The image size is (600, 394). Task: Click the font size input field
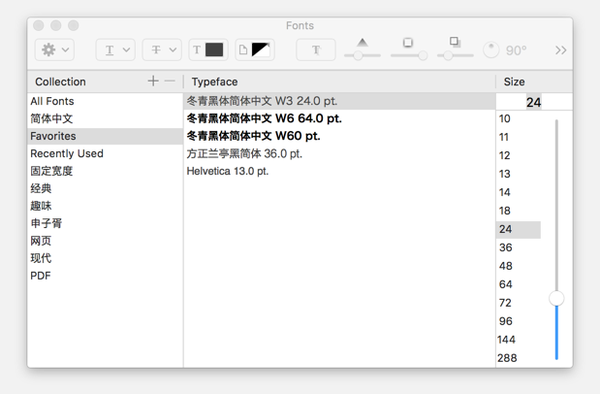pyautogui.click(x=534, y=102)
